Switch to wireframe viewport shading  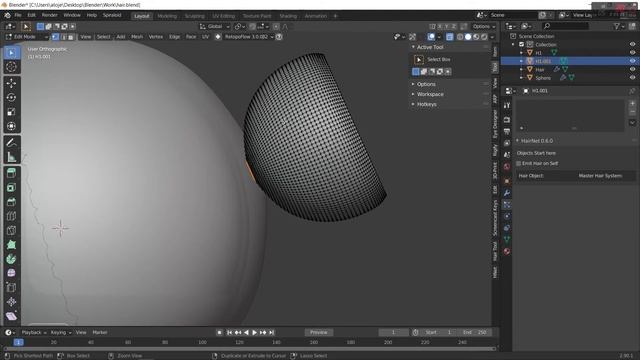click(x=460, y=37)
